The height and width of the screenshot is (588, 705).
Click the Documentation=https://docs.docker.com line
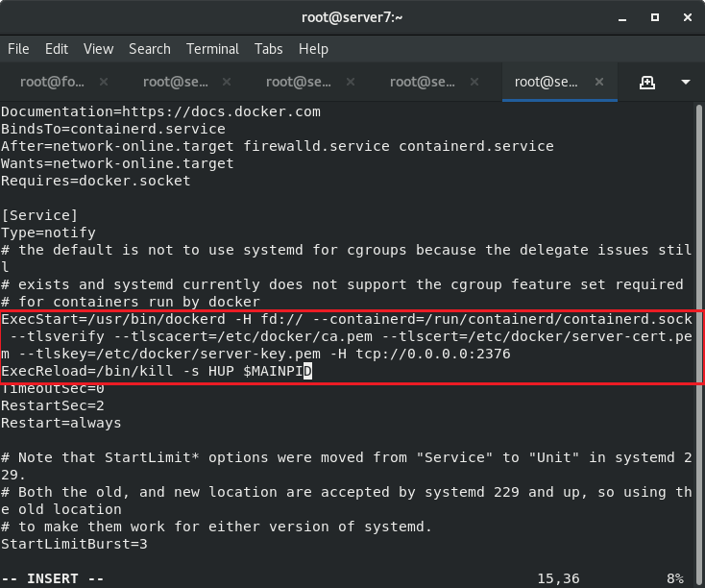tap(161, 111)
